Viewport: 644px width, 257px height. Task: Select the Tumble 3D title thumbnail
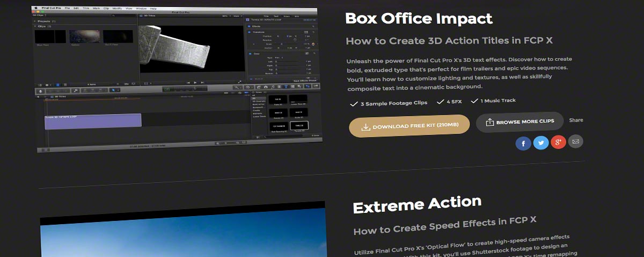coord(299,126)
